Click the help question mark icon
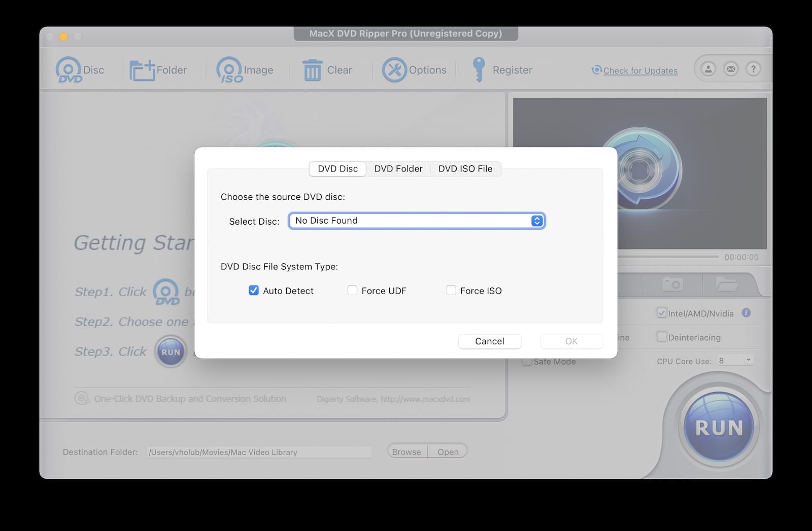This screenshot has height=531, width=812. point(754,69)
